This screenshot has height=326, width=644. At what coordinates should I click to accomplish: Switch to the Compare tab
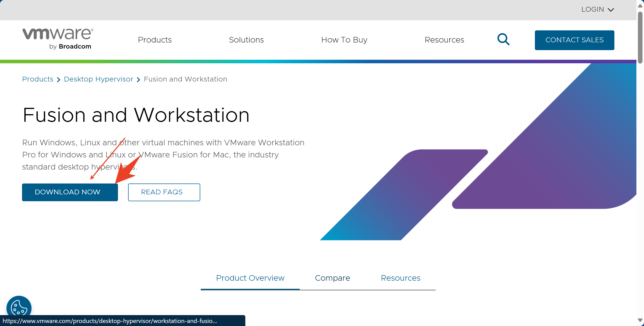[333, 278]
